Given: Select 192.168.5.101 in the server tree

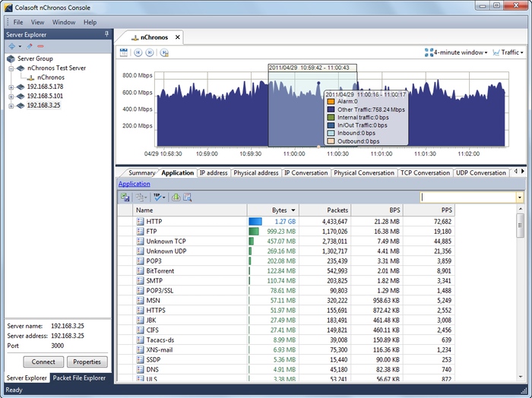Looking at the screenshot, I should point(45,96).
